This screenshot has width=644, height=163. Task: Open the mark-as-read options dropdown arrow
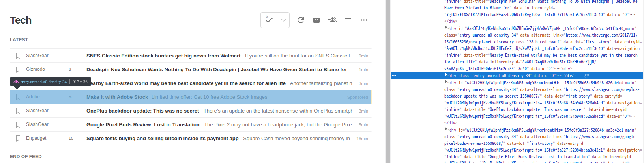[283, 20]
